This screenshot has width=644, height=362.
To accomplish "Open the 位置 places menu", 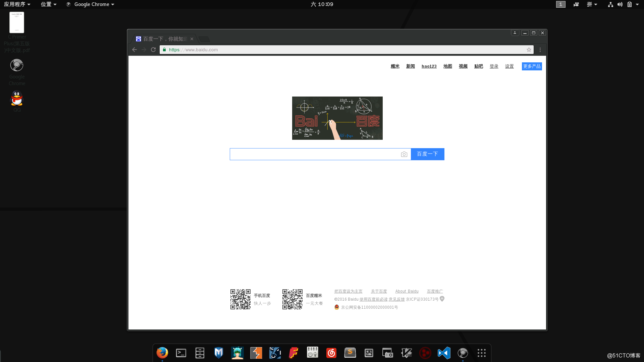I will pos(49,4).
